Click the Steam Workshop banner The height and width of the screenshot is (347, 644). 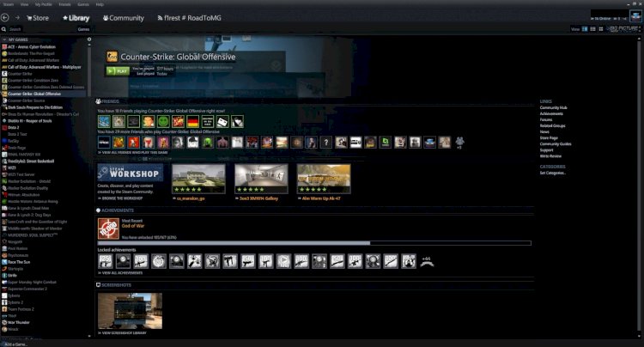point(131,173)
